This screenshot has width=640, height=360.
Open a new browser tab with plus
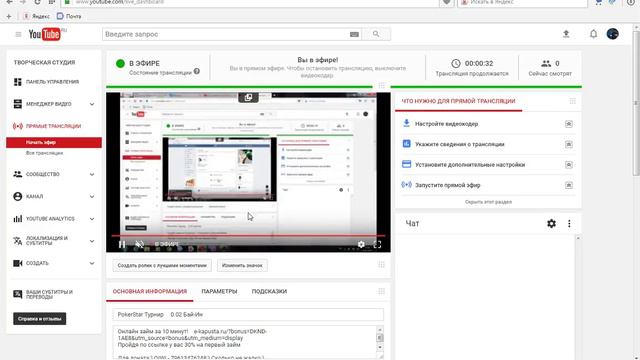coord(9,16)
